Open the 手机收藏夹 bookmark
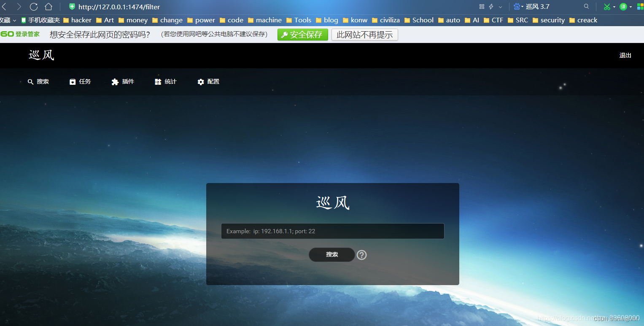This screenshot has height=326, width=644. pyautogui.click(x=40, y=20)
